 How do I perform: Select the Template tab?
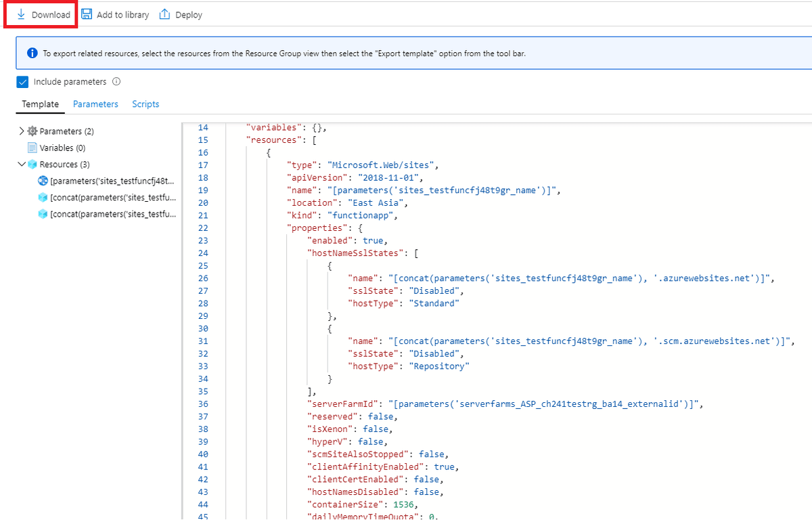pos(40,104)
